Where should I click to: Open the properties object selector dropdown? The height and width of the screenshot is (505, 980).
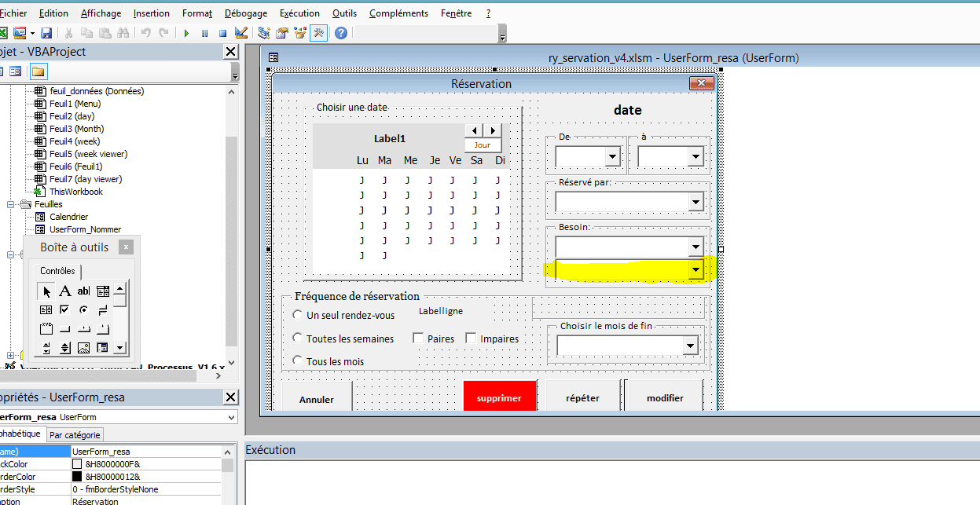(231, 417)
